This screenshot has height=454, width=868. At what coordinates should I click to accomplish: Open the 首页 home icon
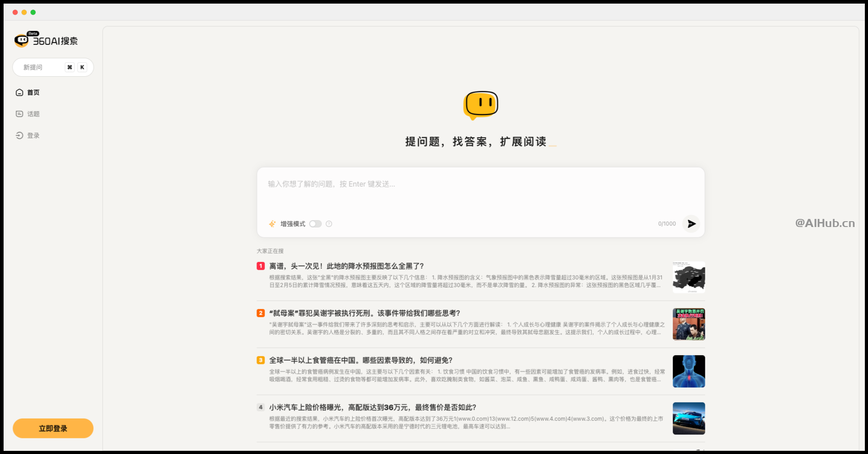(x=19, y=92)
